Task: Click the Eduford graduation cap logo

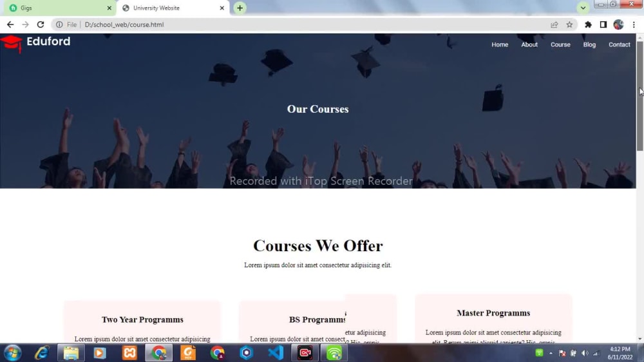Action: tap(11, 44)
